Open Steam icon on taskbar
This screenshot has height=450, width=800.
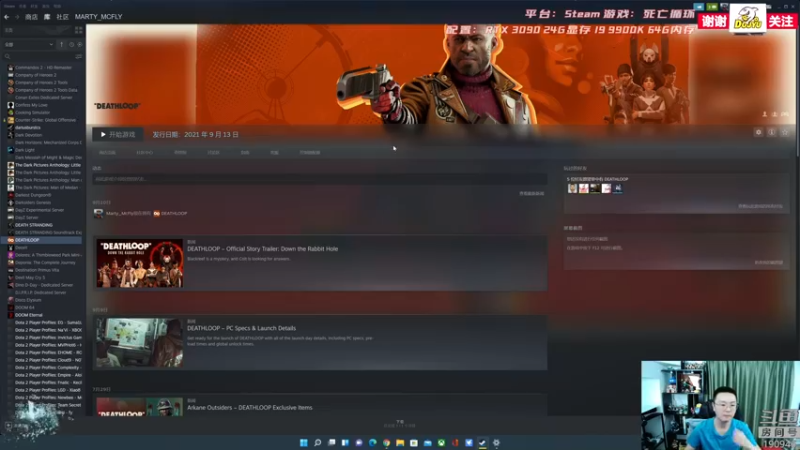482,442
